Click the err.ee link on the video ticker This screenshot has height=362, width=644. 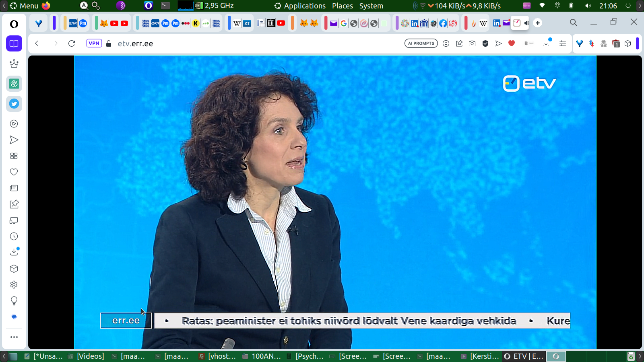126,321
